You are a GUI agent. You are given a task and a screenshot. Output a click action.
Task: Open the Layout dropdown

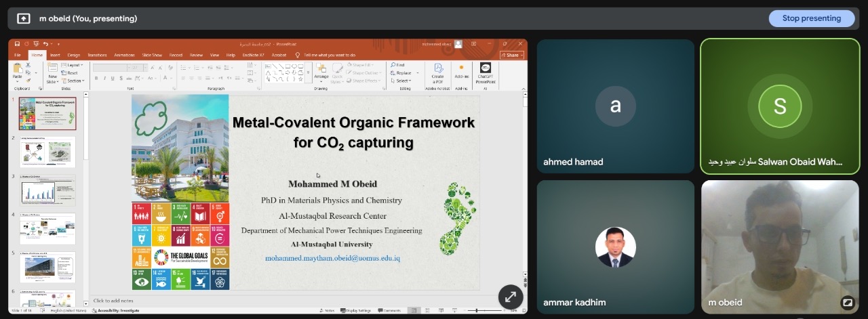coord(73,65)
